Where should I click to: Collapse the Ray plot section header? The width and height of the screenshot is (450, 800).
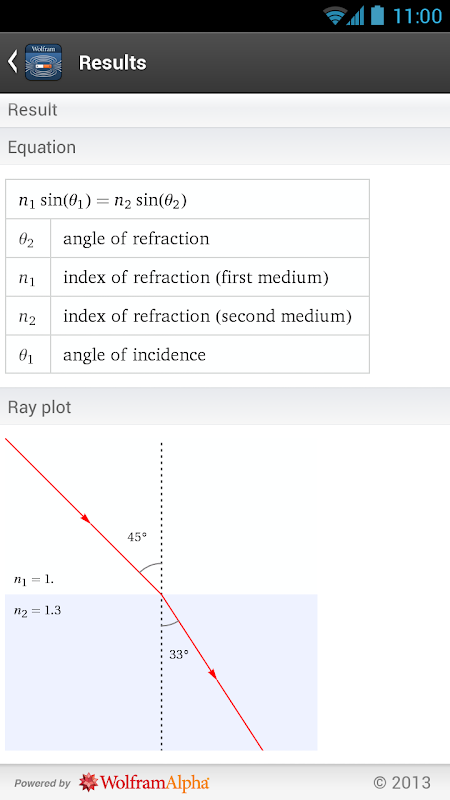[225, 407]
